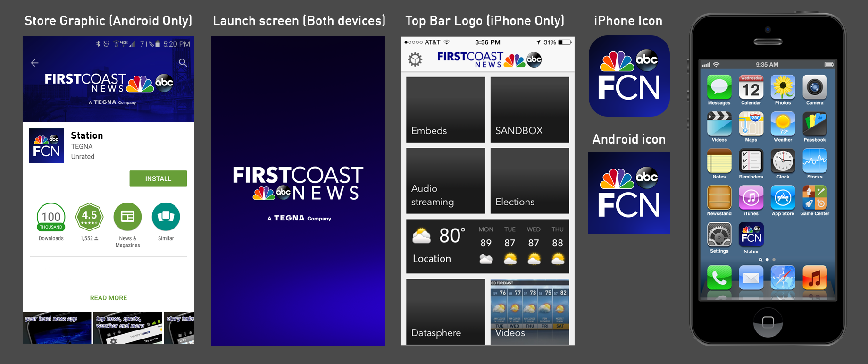This screenshot has width=868, height=364.
Task: Tap the Similar apps icon
Action: [166, 217]
